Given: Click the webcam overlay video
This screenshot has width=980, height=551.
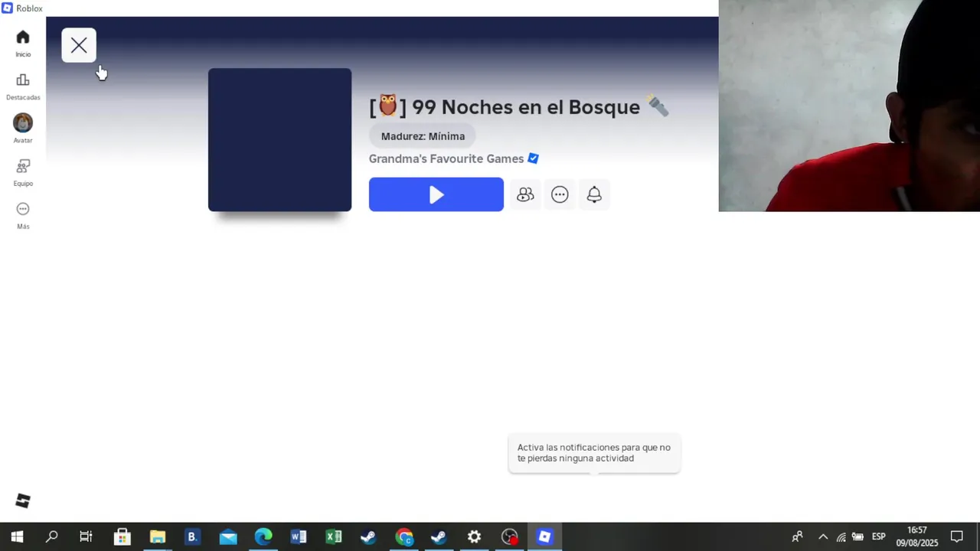Looking at the screenshot, I should coord(849,106).
